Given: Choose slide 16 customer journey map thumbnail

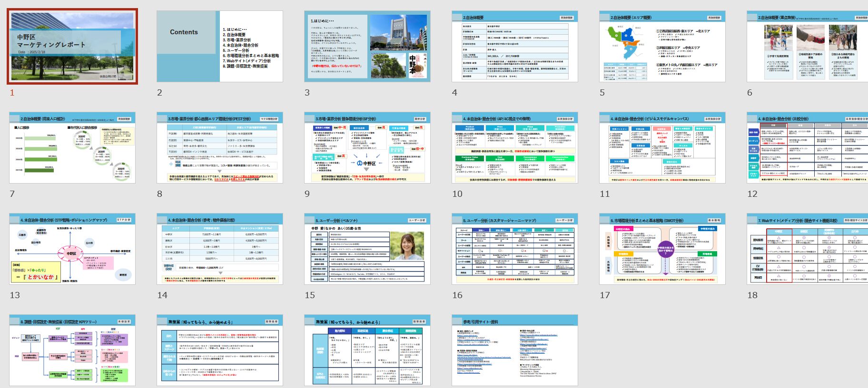Looking at the screenshot, I should [x=515, y=249].
